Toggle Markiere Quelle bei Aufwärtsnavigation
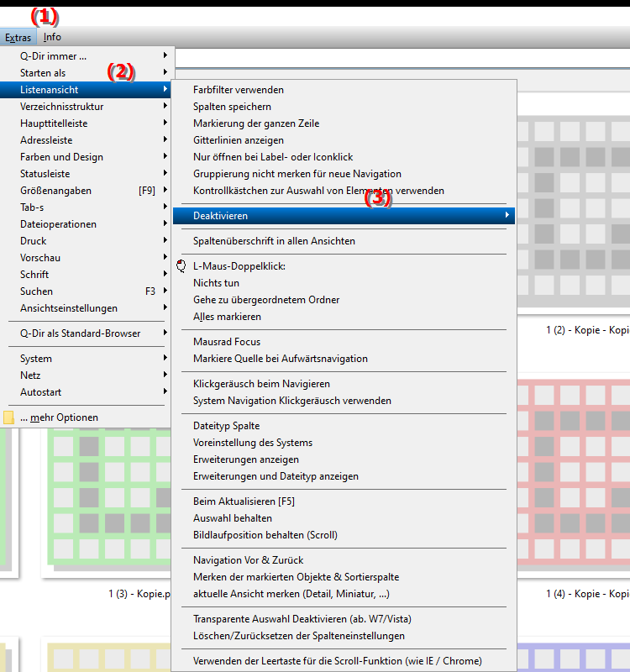The width and height of the screenshot is (630, 672). 344,359
